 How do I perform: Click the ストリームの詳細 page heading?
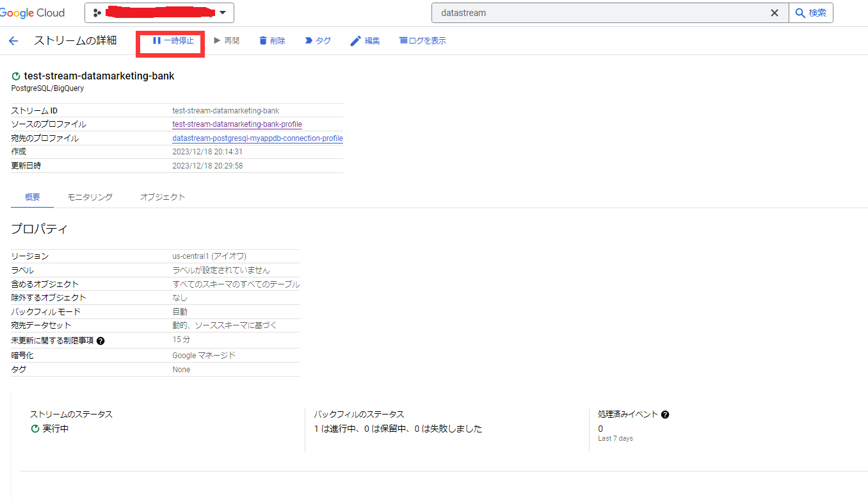(x=75, y=40)
